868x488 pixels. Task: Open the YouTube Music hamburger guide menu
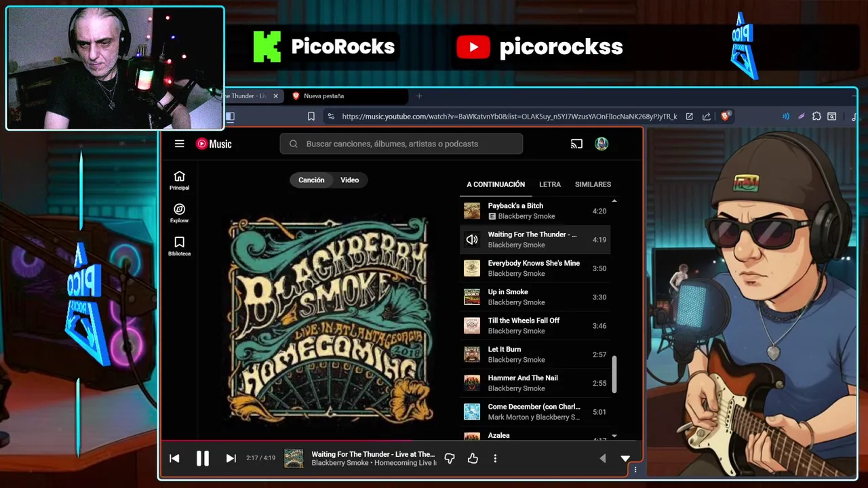pos(179,144)
